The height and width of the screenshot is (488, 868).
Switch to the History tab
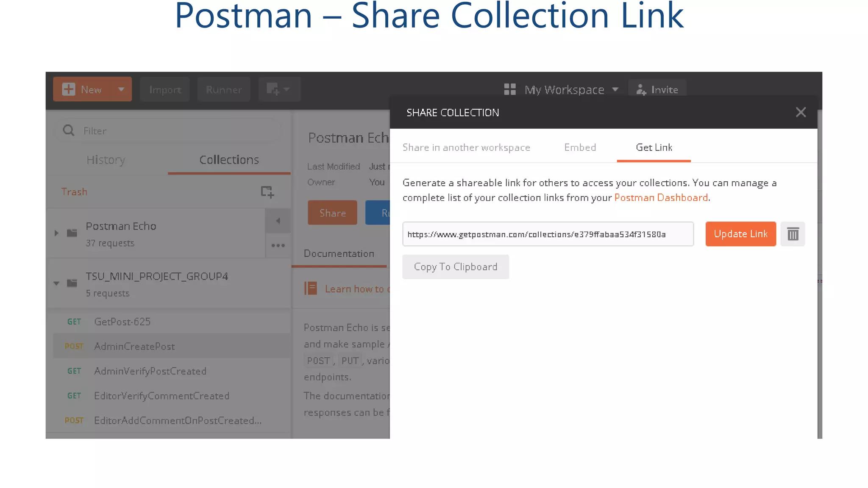[x=106, y=160]
